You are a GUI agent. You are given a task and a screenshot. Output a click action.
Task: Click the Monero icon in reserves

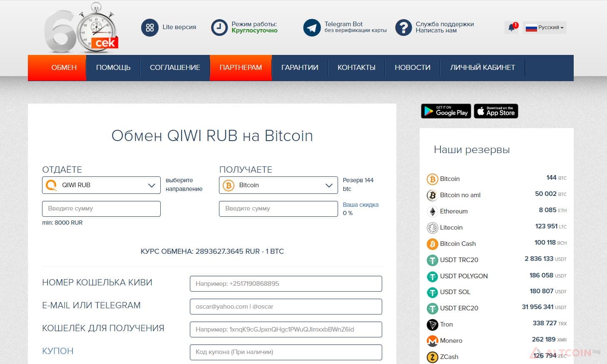432,341
